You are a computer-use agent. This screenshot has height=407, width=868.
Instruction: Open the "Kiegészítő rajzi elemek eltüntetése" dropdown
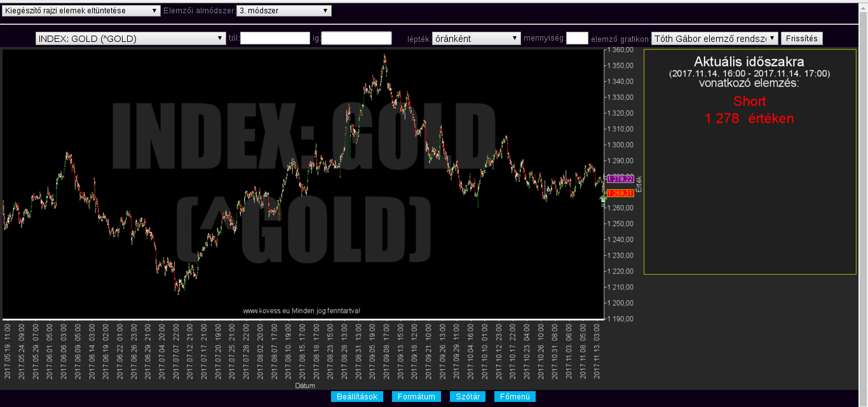coord(81,11)
